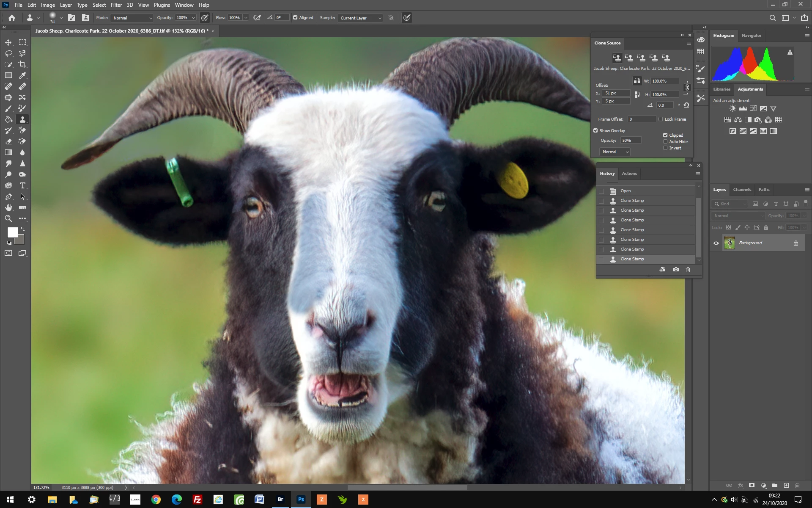This screenshot has width=812, height=508.
Task: Expand overlay blend mode Normal dropdown
Action: click(x=615, y=152)
